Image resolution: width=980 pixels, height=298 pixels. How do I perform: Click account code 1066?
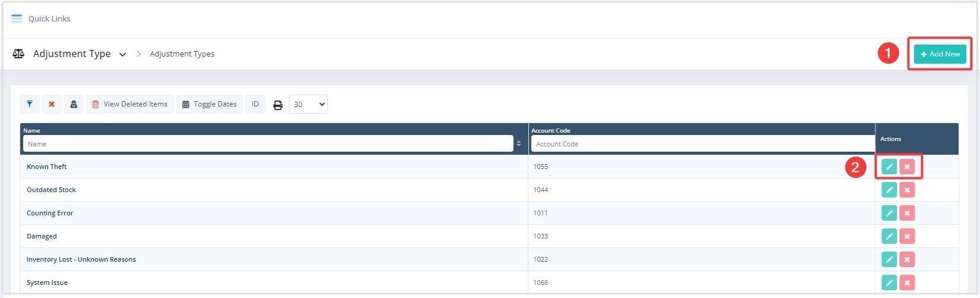pyautogui.click(x=540, y=283)
